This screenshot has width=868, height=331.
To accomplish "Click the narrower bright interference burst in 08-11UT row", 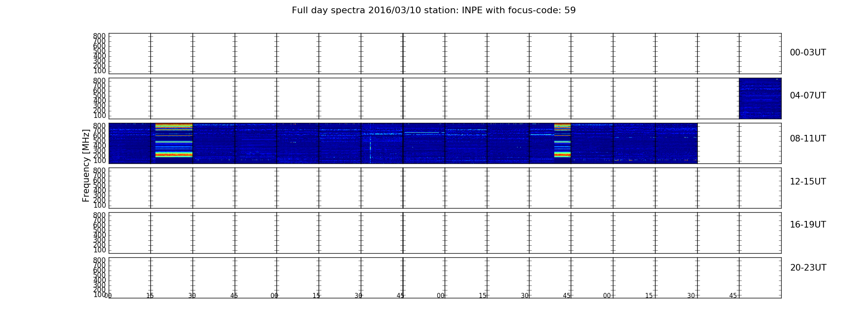I will point(562,141).
